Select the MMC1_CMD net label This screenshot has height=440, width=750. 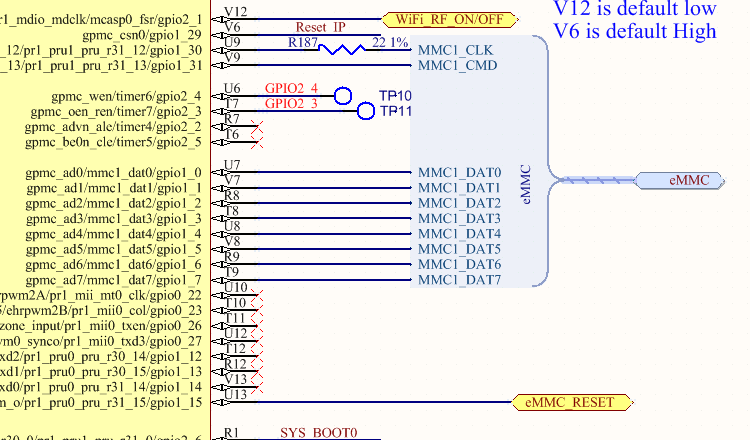tap(458, 66)
